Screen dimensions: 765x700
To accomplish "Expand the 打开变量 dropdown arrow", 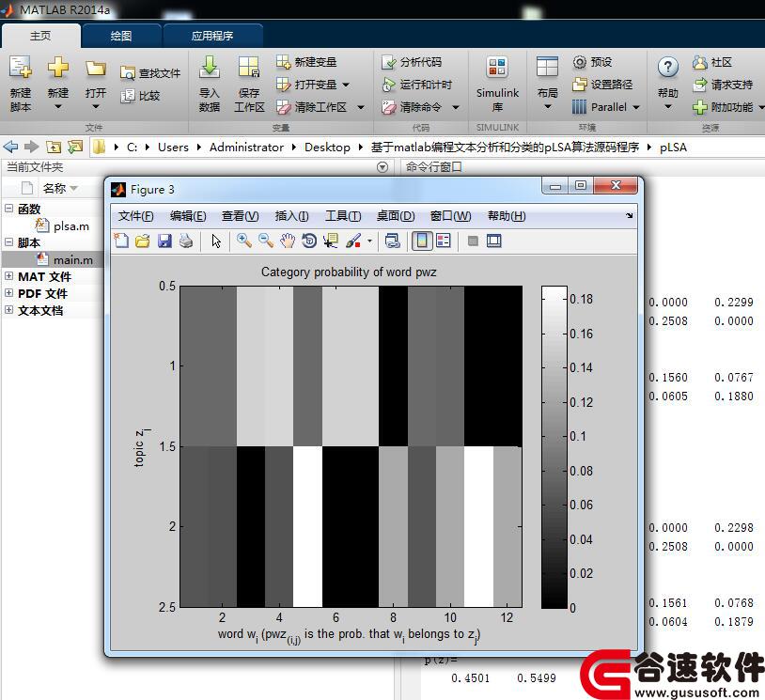I will pyautogui.click(x=346, y=85).
